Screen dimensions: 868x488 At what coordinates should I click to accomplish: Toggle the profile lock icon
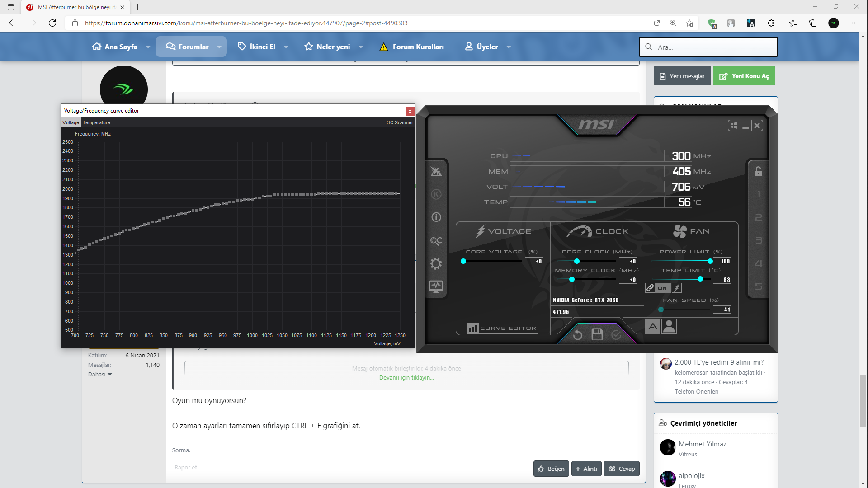[758, 171]
